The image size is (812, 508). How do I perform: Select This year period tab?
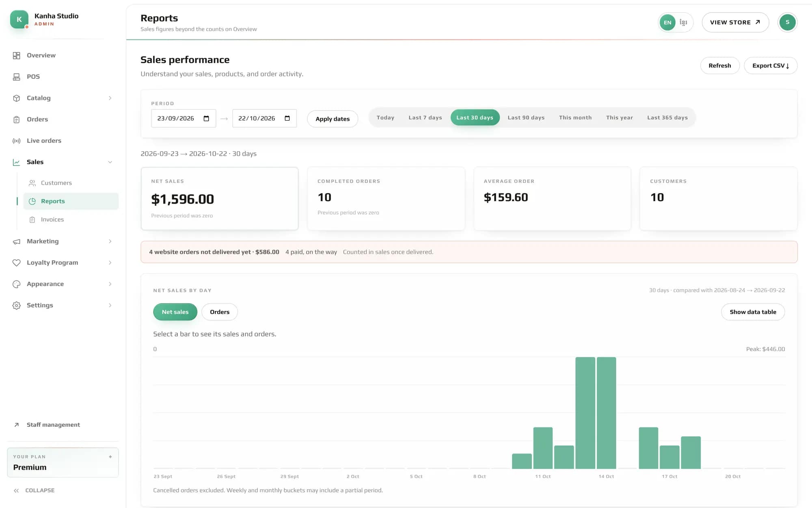(x=619, y=117)
